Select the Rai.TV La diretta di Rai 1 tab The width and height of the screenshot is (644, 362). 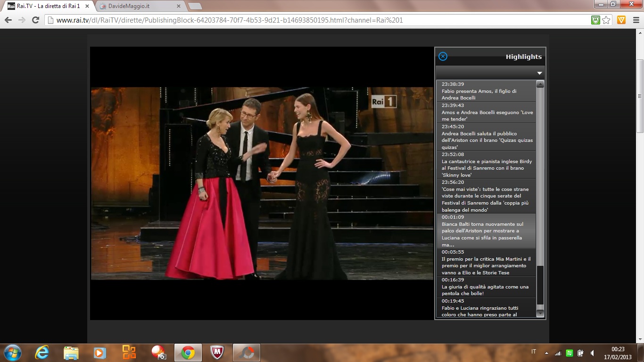(x=47, y=6)
